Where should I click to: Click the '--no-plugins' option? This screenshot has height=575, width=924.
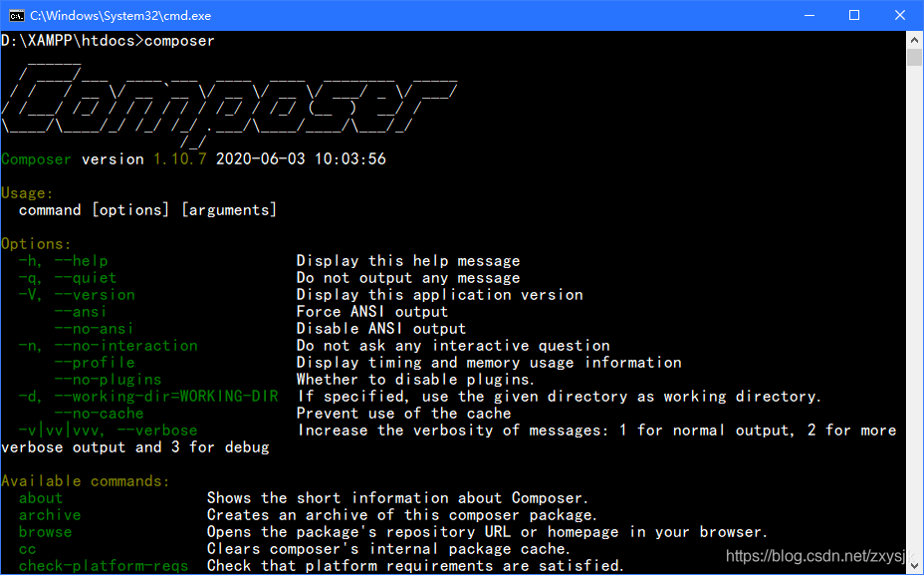click(x=108, y=380)
